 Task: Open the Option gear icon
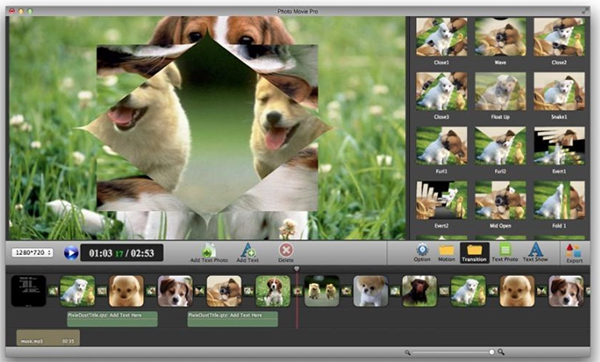click(422, 250)
